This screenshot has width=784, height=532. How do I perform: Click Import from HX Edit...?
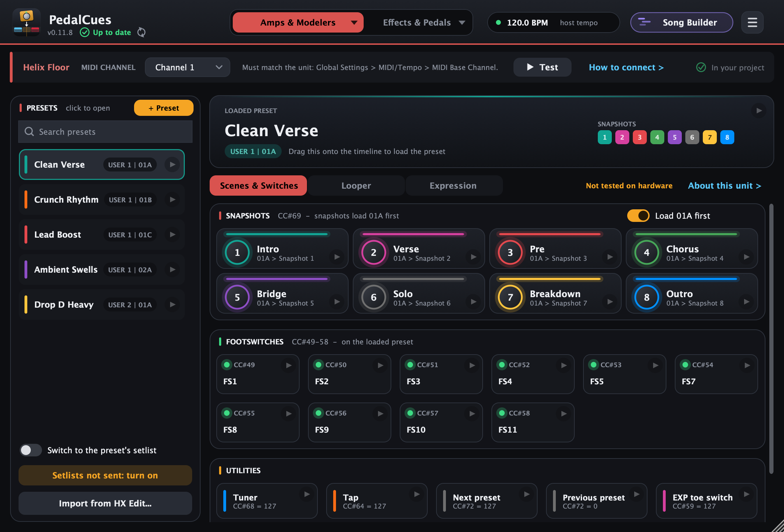(x=105, y=503)
